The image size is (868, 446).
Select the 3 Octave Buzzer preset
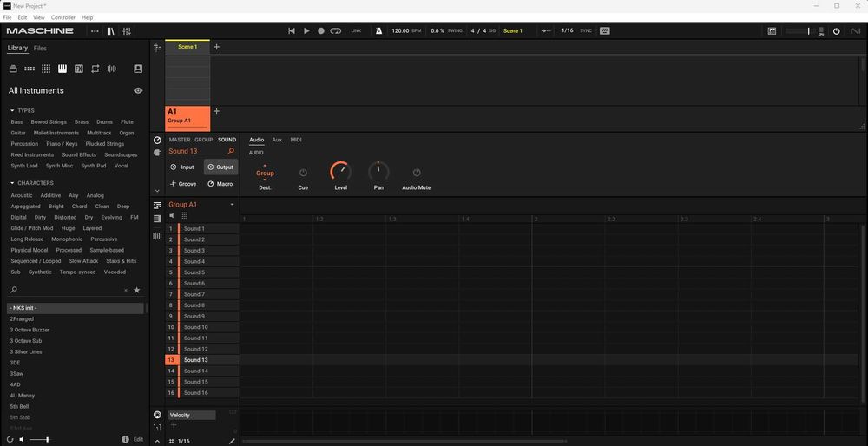click(30, 330)
